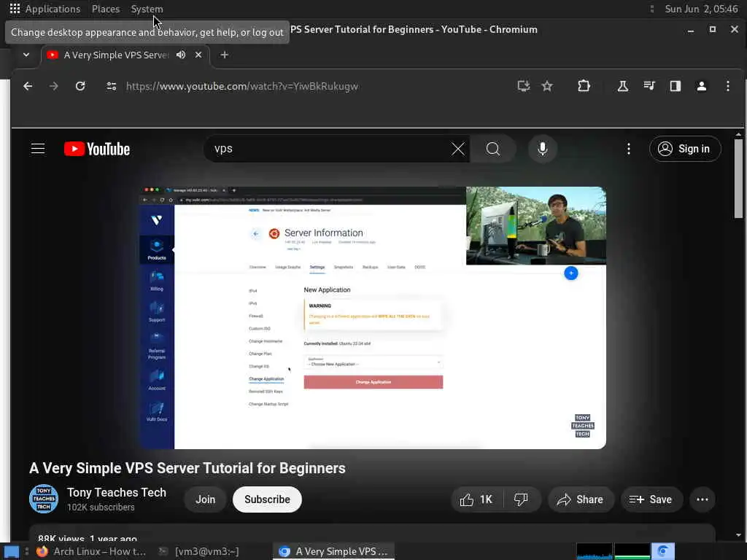Image resolution: width=747 pixels, height=560 pixels.
Task: Open media controls icon in toolbar
Action: pos(649,86)
